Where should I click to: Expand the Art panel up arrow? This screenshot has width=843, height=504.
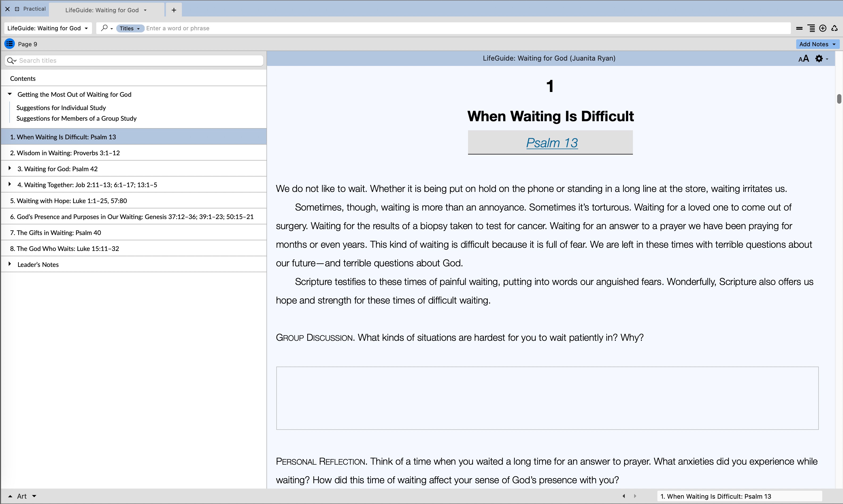[10, 496]
